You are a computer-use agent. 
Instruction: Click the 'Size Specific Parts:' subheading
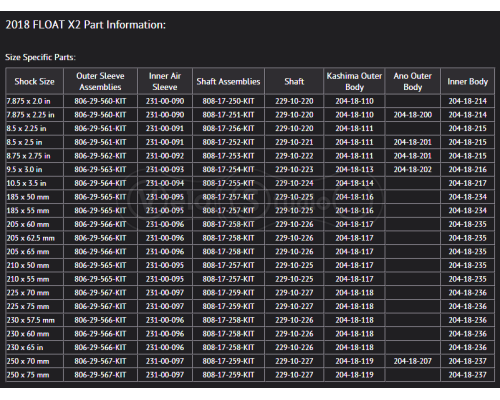(x=40, y=57)
